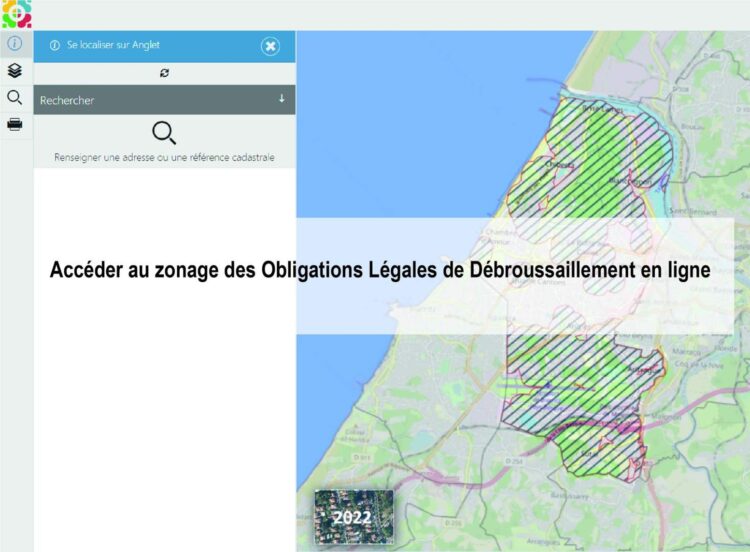The height and width of the screenshot is (552, 750).
Task: Collapse Rechercher section with the down arrow
Action: pos(281,99)
